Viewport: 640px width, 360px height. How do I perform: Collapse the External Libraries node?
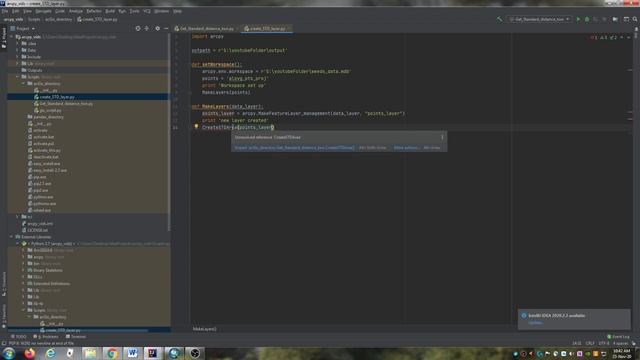point(11,237)
